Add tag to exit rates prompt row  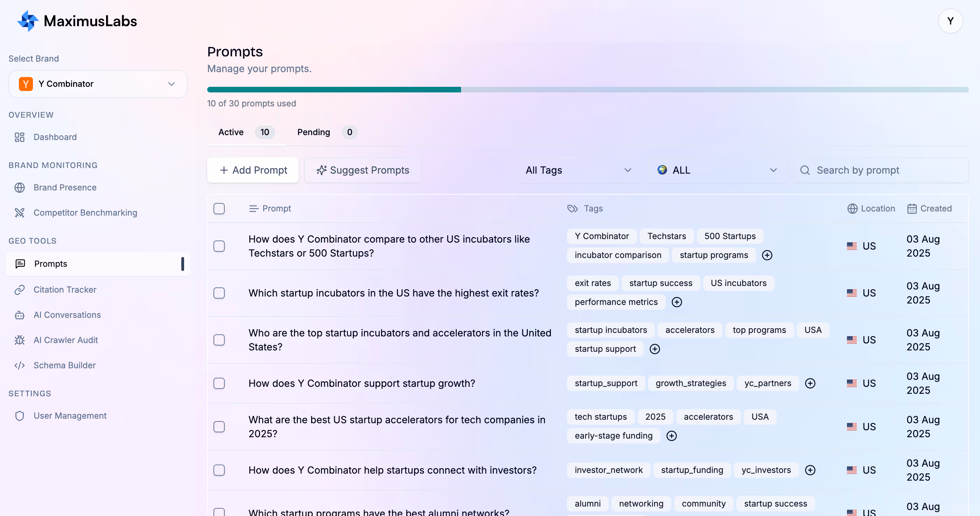point(677,302)
